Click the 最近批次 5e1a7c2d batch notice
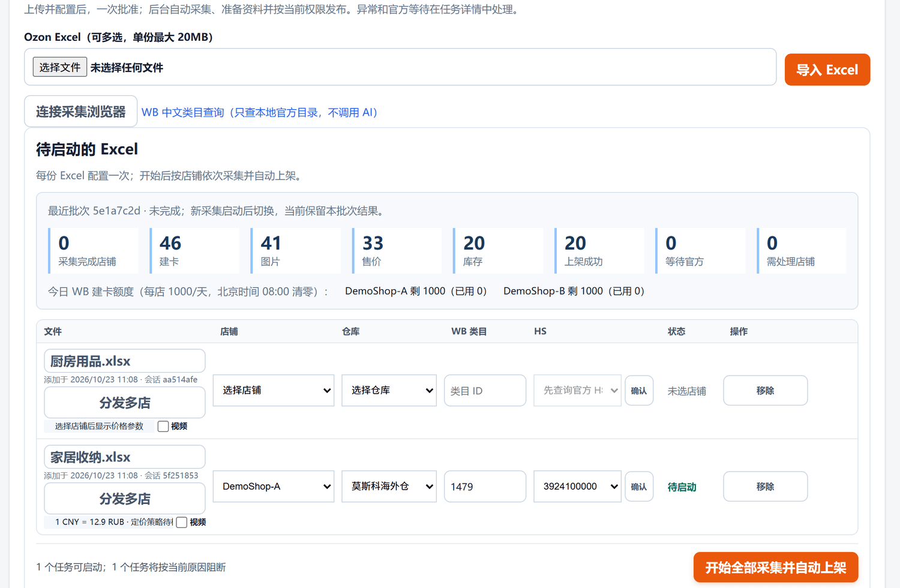The width and height of the screenshot is (900, 588). click(216, 211)
